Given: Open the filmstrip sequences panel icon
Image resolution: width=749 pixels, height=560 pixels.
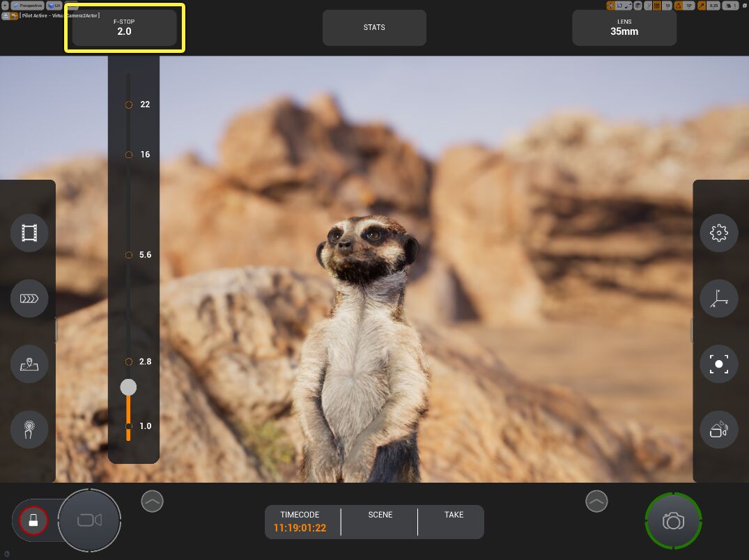Looking at the screenshot, I should pos(29,233).
